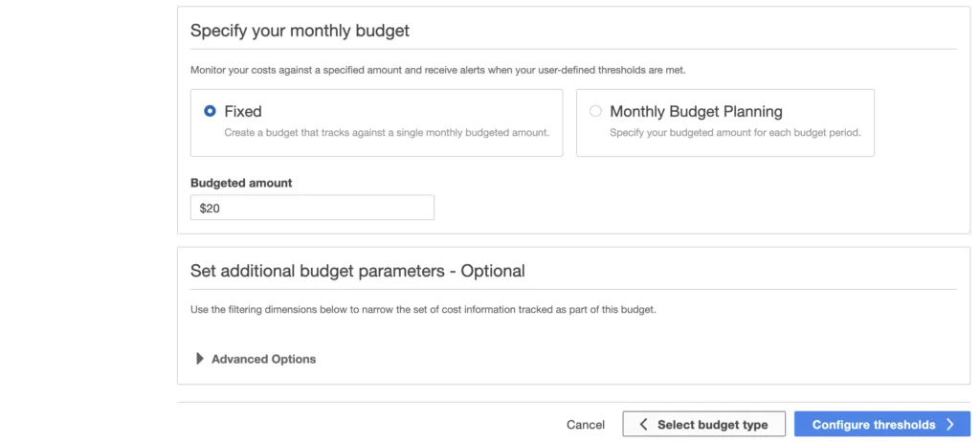Viewport: 980px width, 442px height.
Task: Click the each budget period description text
Action: [x=735, y=133]
